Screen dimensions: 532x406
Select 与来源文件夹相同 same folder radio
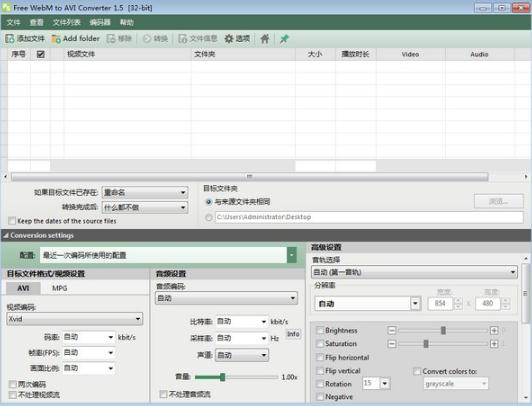pos(209,202)
